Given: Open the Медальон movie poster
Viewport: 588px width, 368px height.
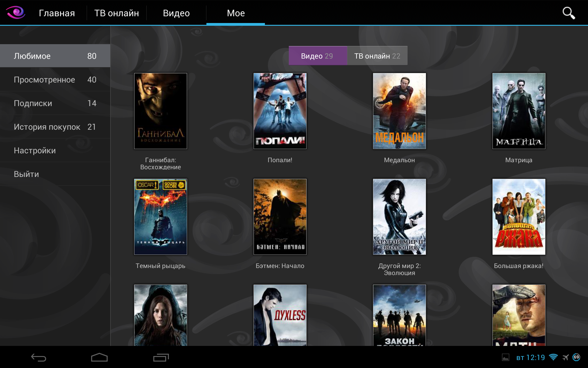Looking at the screenshot, I should click(399, 111).
